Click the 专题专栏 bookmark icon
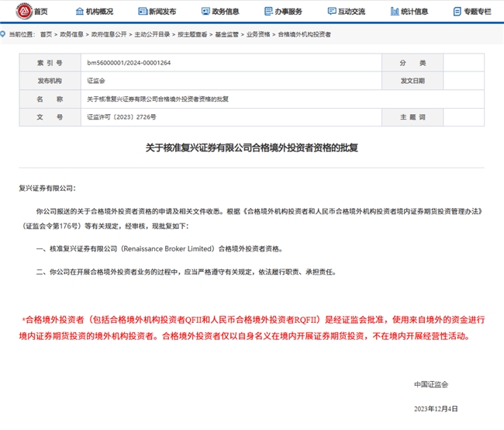 tap(459, 12)
